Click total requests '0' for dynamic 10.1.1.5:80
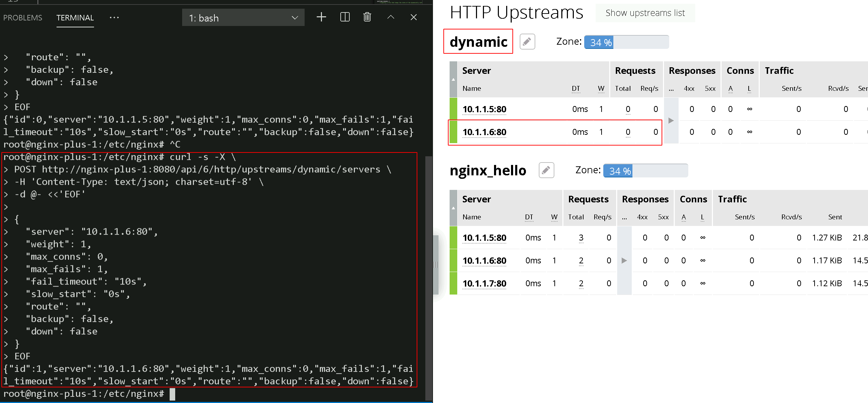Screen dimensions: 868x403 628,109
